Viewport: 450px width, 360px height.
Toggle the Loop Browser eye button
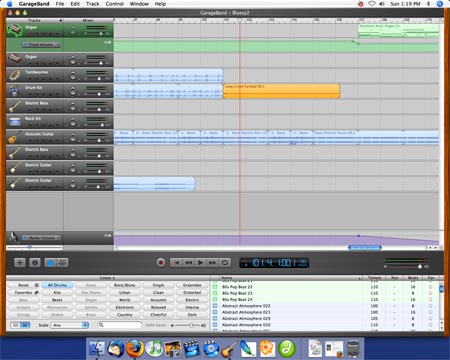(x=50, y=263)
